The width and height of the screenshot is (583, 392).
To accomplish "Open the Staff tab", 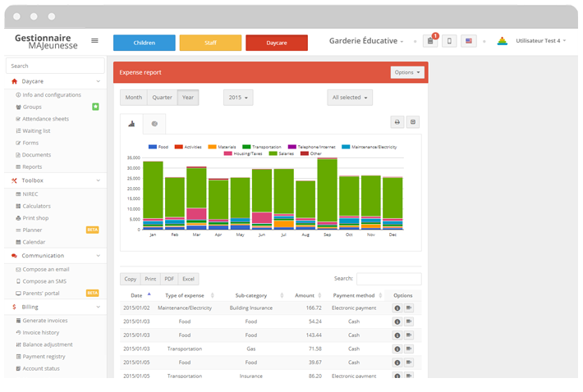I will [210, 42].
